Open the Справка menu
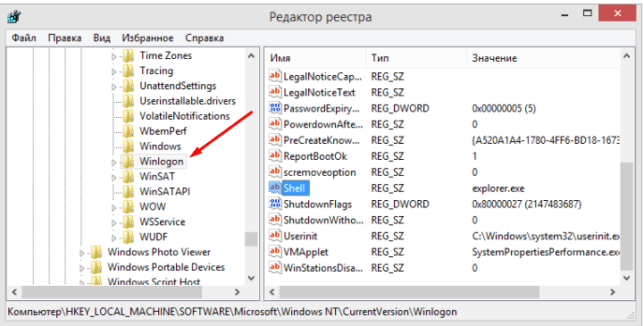Image resolution: width=644 pixels, height=326 pixels. 205,38
